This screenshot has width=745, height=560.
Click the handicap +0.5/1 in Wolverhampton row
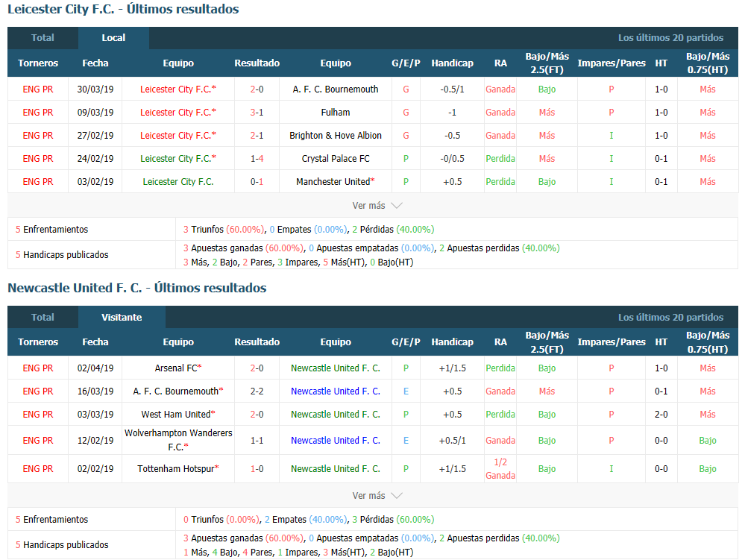(453, 440)
